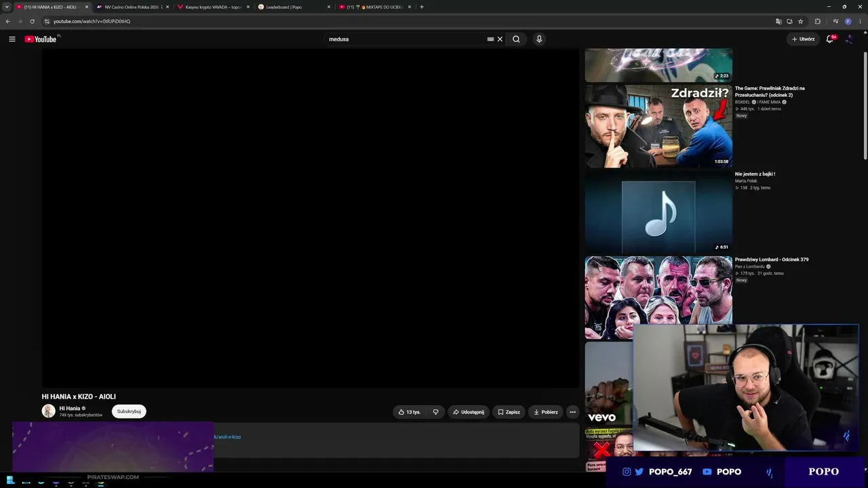Reload the page with the refresh icon
868x488 pixels.
32,21
